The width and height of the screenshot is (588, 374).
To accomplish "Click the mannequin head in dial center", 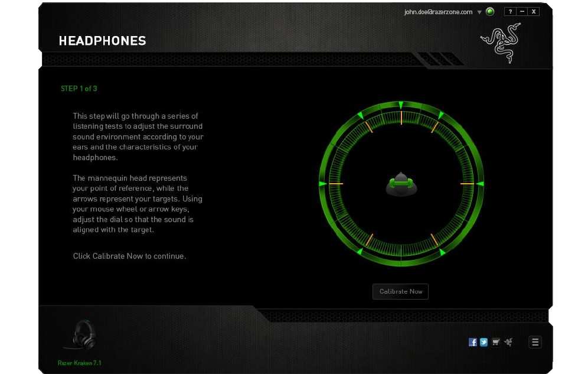I will click(401, 184).
